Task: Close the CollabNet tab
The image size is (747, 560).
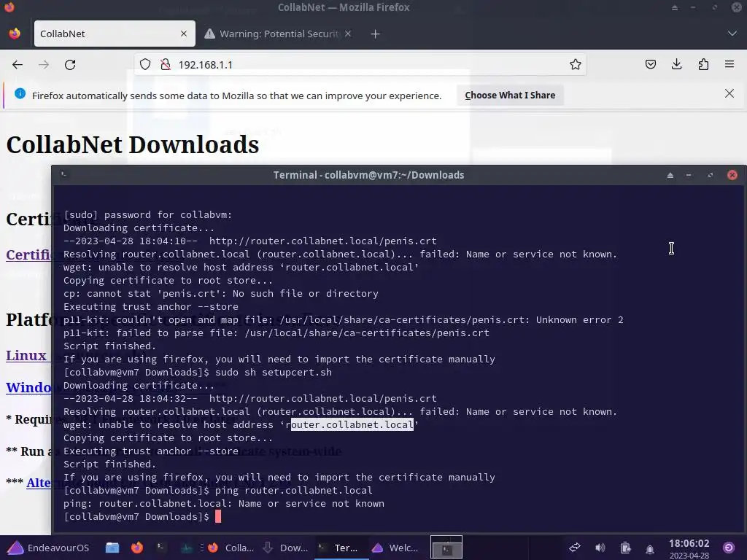Action: pyautogui.click(x=184, y=34)
